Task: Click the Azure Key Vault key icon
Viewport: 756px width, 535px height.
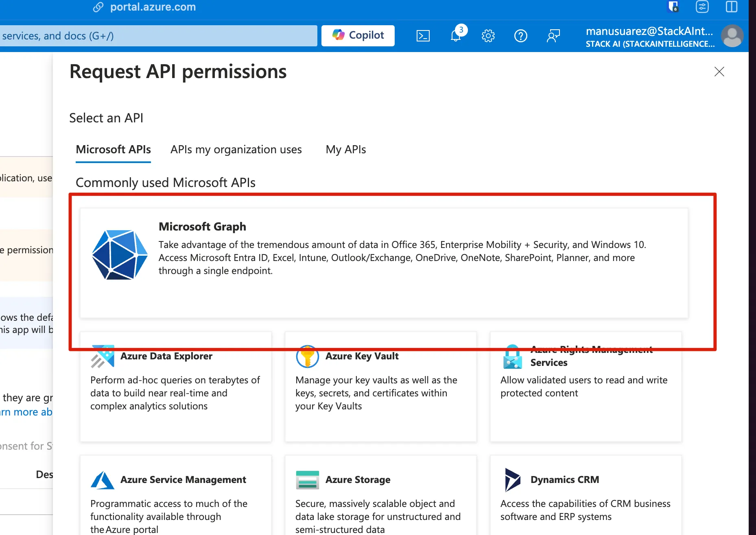Action: 307,357
